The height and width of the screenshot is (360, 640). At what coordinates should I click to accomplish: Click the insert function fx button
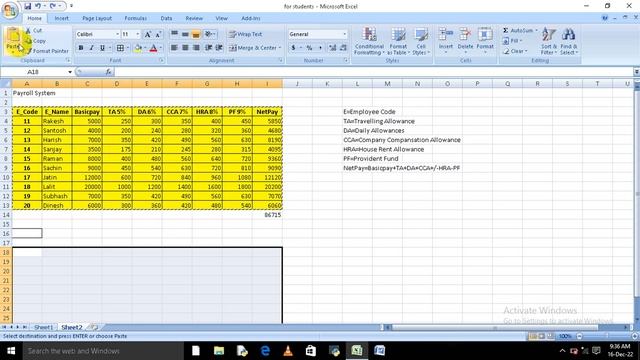(108, 72)
